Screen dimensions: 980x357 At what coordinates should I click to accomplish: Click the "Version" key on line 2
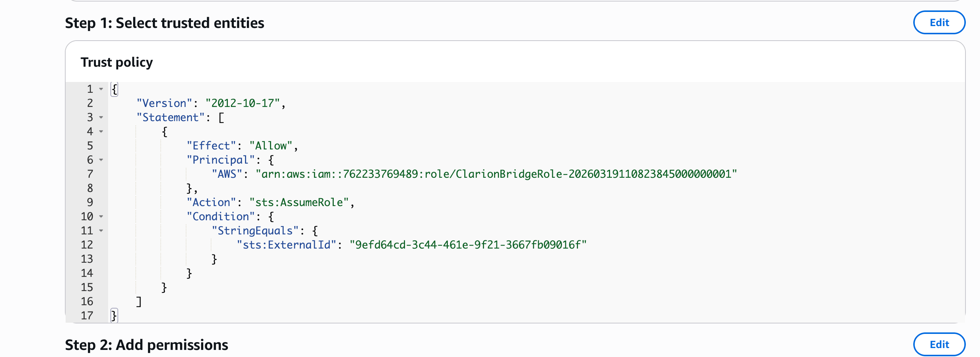164,103
